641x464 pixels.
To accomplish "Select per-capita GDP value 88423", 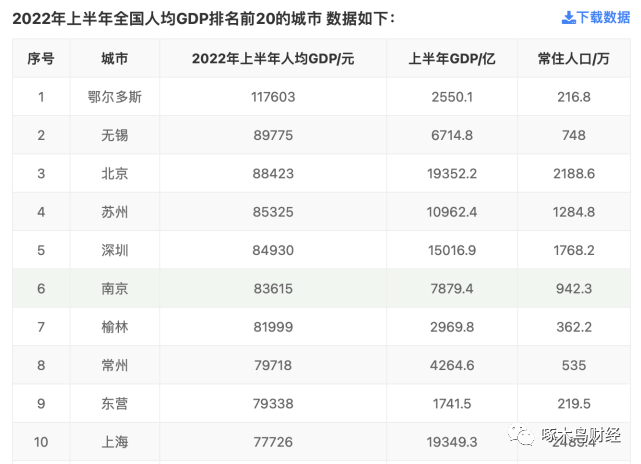I will [x=273, y=174].
